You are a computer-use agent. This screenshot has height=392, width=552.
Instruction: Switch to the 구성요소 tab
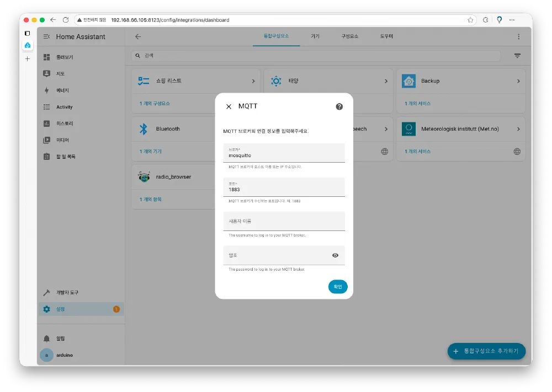coord(349,36)
